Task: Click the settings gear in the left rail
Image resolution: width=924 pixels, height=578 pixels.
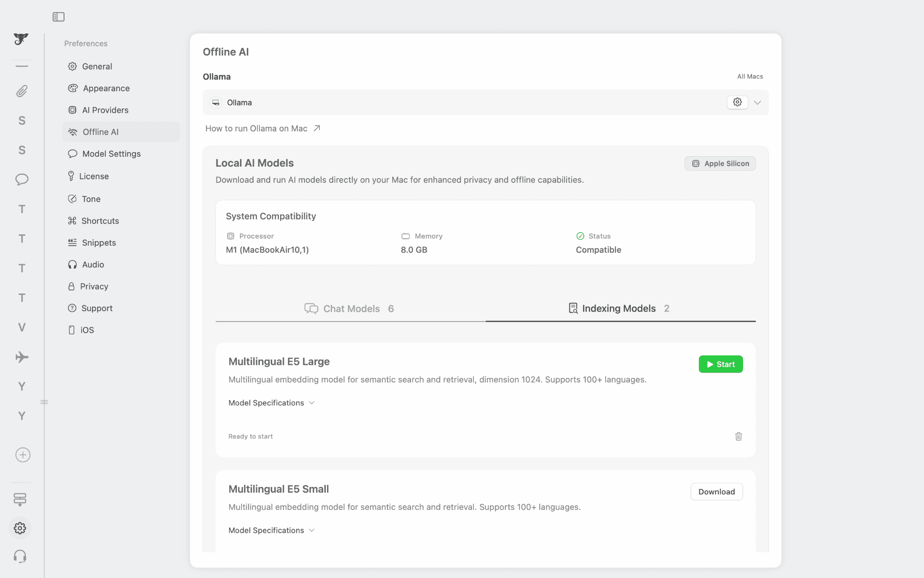Action: (20, 528)
